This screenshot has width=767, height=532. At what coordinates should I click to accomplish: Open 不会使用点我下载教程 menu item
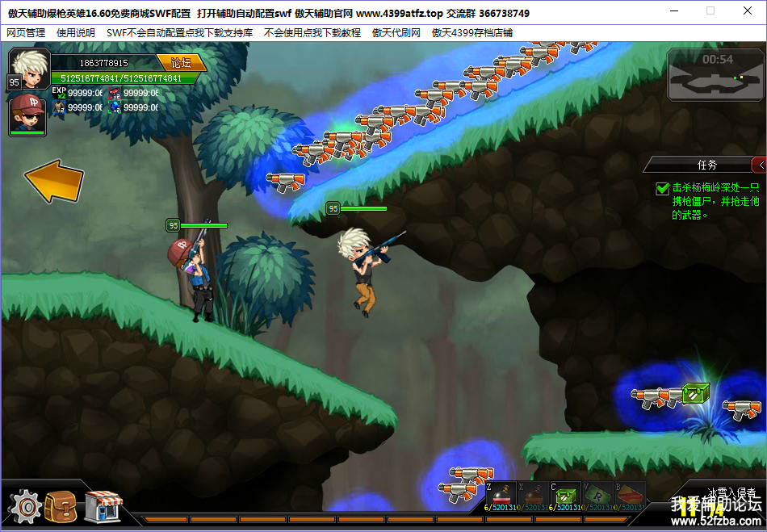point(312,33)
